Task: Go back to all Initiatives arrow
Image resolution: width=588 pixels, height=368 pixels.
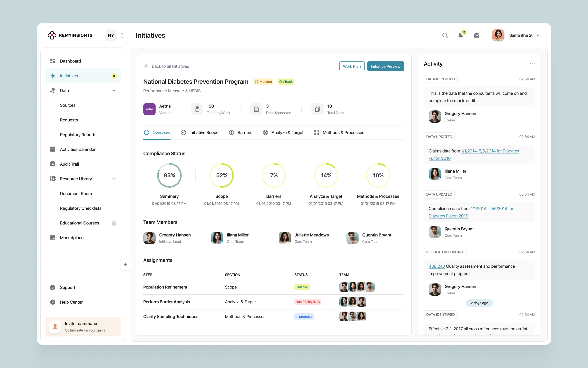Action: [146, 66]
